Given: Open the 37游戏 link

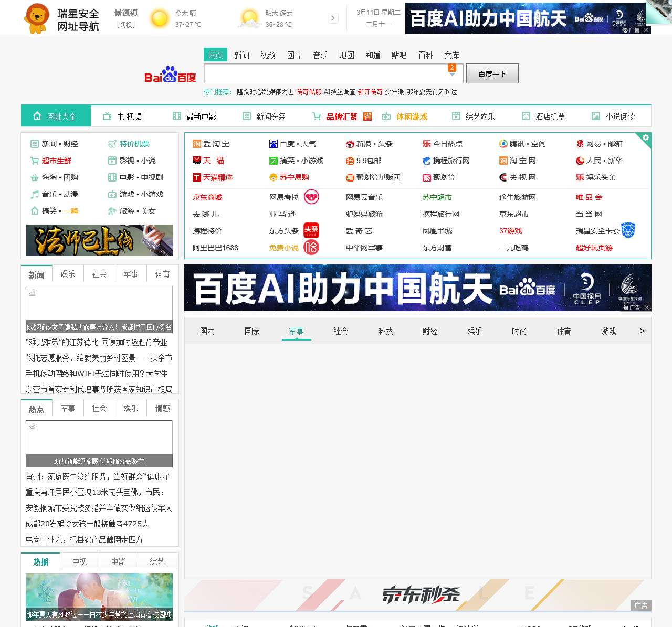Looking at the screenshot, I should point(511,231).
